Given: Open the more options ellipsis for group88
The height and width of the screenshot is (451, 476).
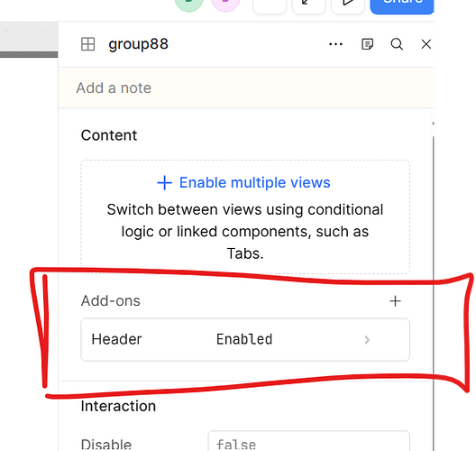Looking at the screenshot, I should [x=335, y=44].
